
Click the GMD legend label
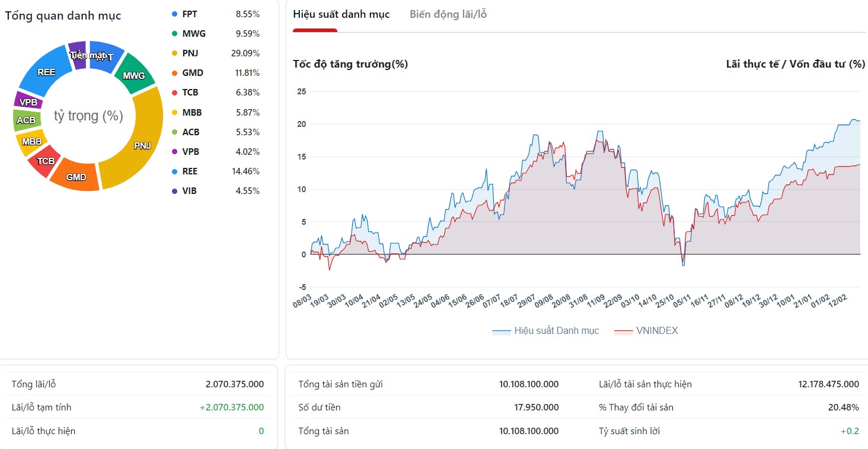click(193, 73)
